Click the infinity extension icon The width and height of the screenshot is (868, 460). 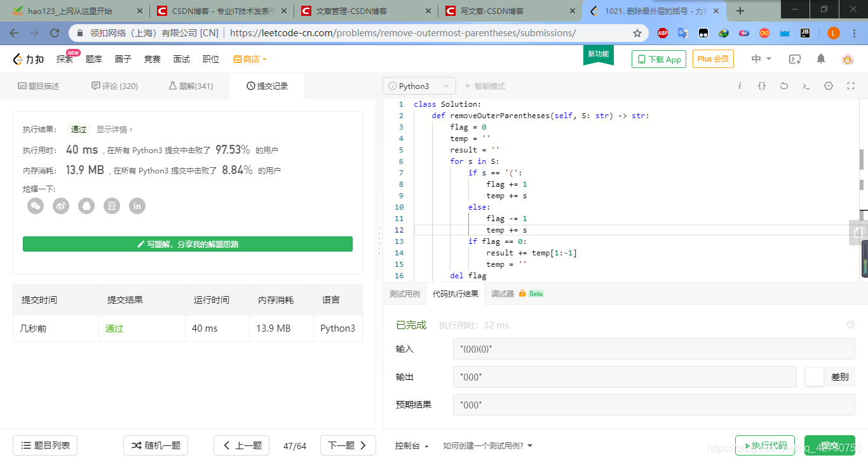[764, 33]
